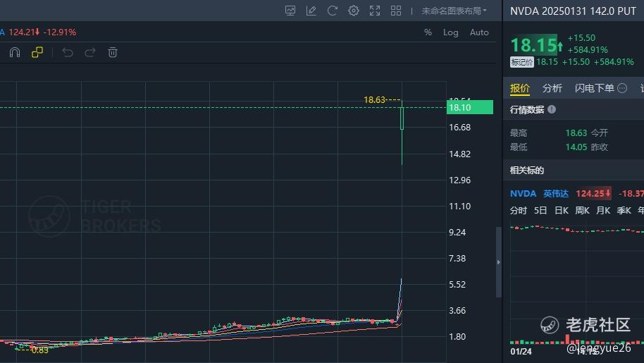Undo the last drawing action

click(x=68, y=53)
